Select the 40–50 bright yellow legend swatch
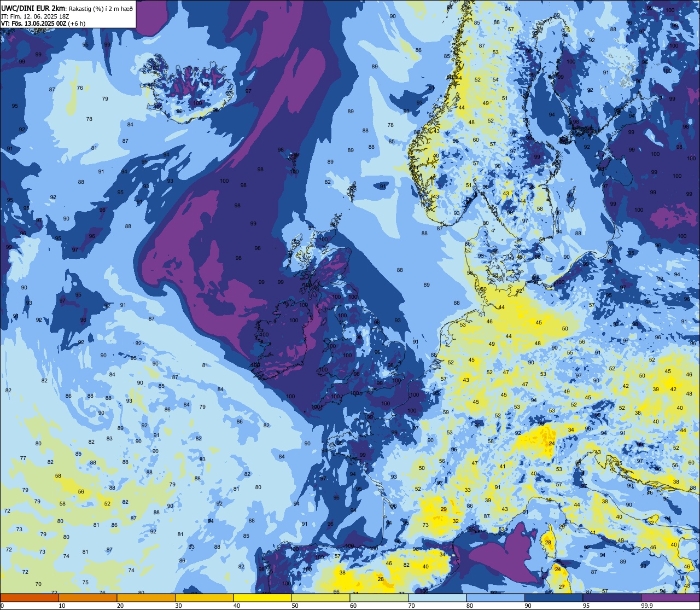The image size is (700, 610). coord(262,597)
